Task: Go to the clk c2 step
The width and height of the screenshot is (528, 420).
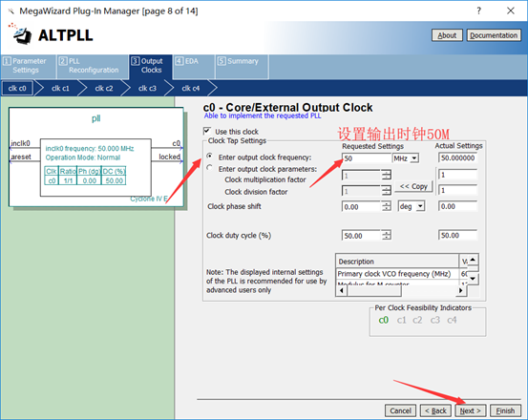Action: pos(104,88)
